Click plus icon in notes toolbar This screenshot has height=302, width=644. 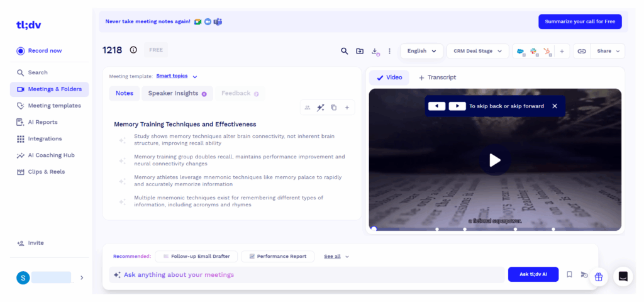(x=347, y=108)
